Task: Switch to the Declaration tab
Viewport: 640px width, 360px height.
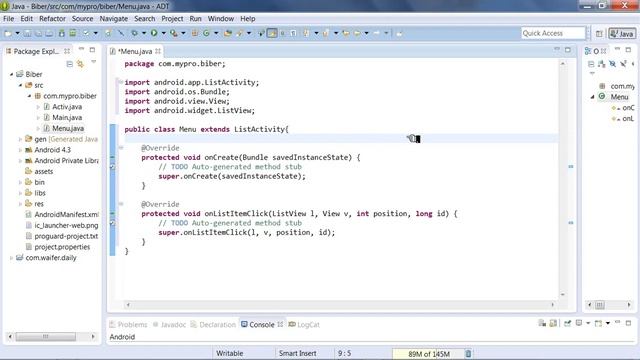Action: tap(213, 324)
